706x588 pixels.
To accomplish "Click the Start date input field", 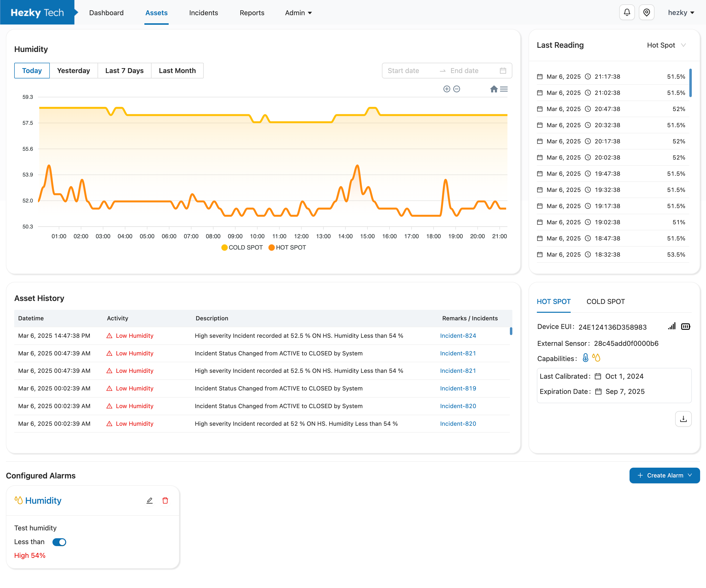I will click(403, 71).
